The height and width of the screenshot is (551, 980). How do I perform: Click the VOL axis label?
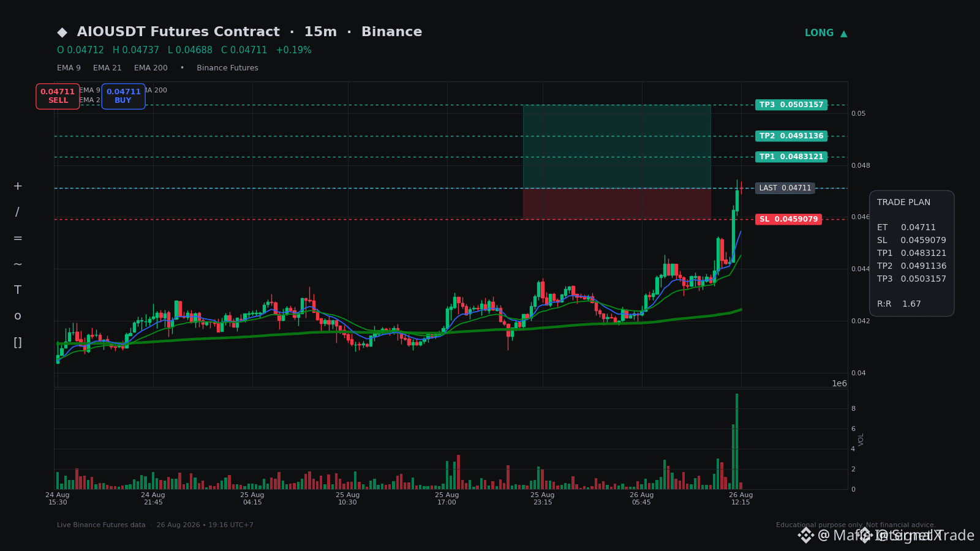861,440
